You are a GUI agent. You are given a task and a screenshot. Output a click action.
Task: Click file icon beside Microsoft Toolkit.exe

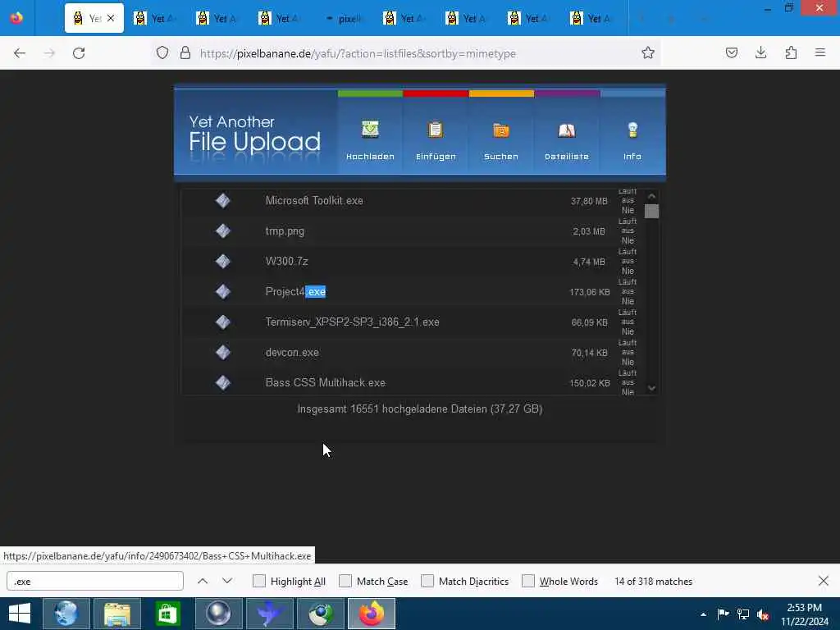pos(223,201)
